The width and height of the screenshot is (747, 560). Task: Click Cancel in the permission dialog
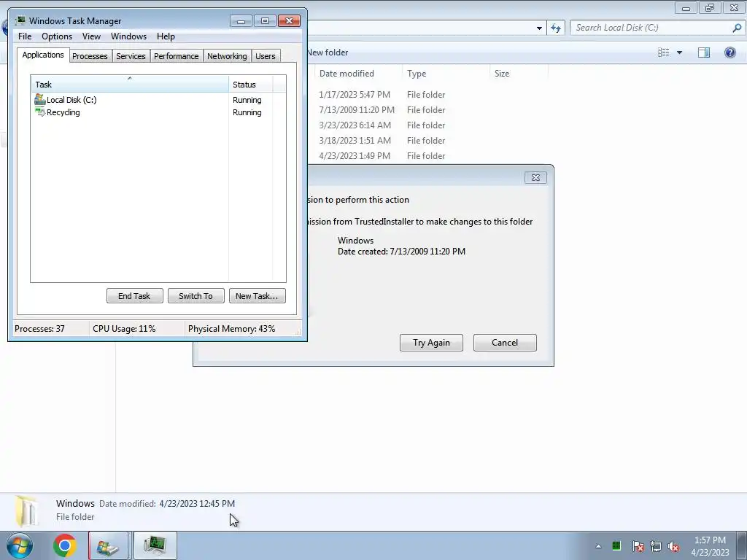coord(505,343)
